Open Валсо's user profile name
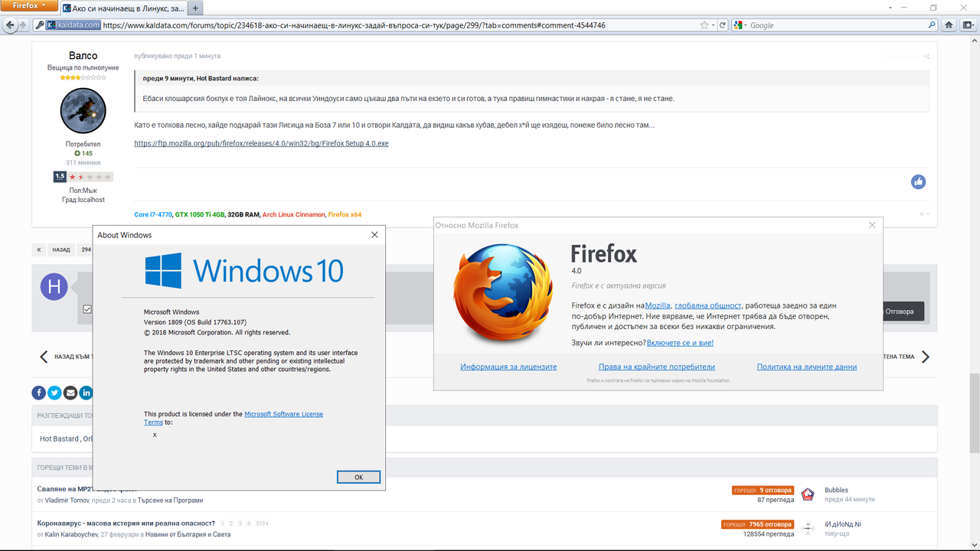 point(83,56)
